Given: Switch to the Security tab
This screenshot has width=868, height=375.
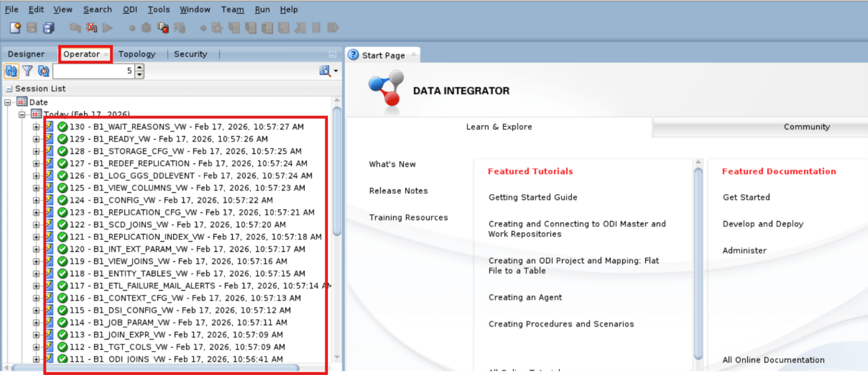Looking at the screenshot, I should (x=190, y=54).
